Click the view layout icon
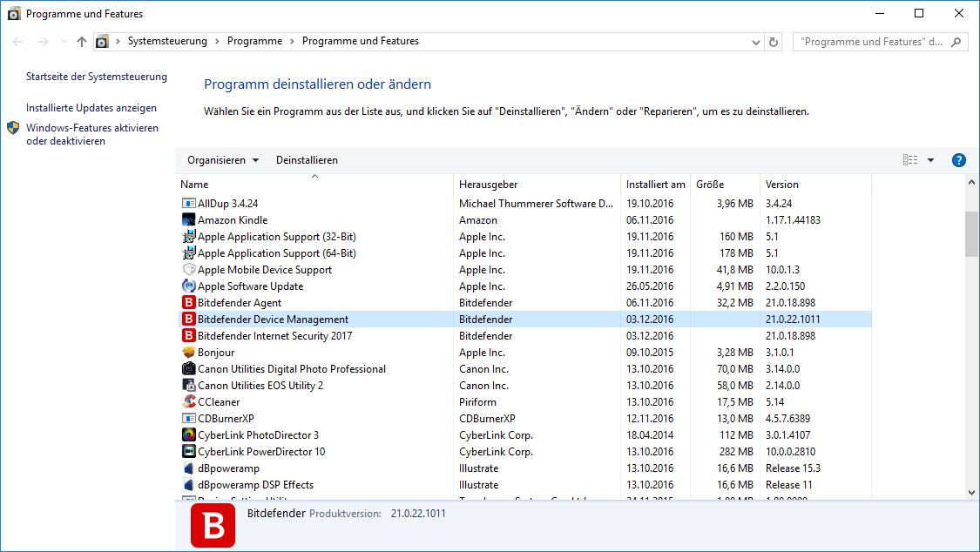This screenshot has width=980, height=552. [x=910, y=160]
